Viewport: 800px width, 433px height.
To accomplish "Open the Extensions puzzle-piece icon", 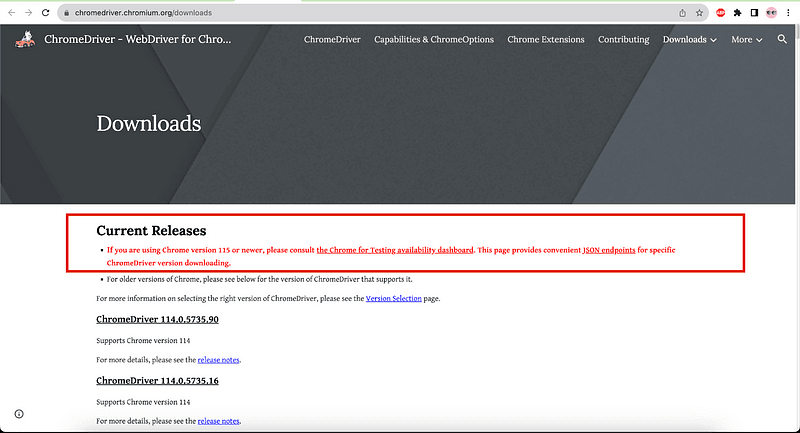I will point(737,13).
